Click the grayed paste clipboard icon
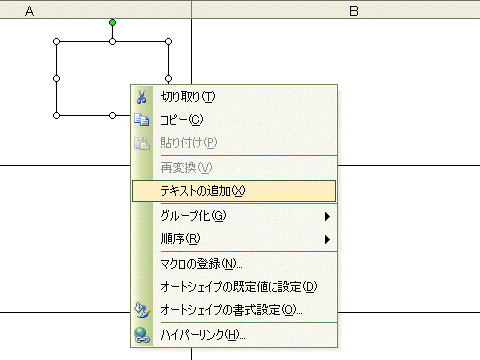480x360 pixels. [x=142, y=143]
